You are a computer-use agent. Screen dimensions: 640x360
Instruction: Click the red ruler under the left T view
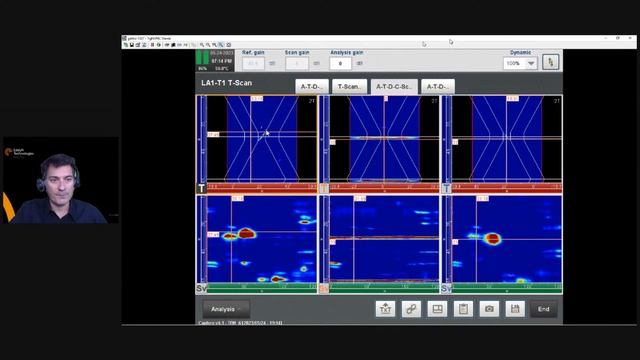pyautogui.click(x=262, y=188)
